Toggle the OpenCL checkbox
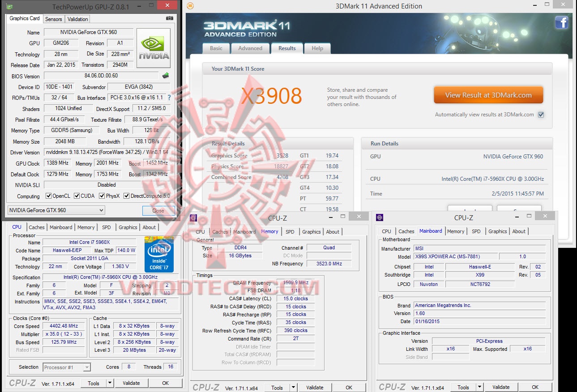The image size is (577, 392). click(49, 196)
